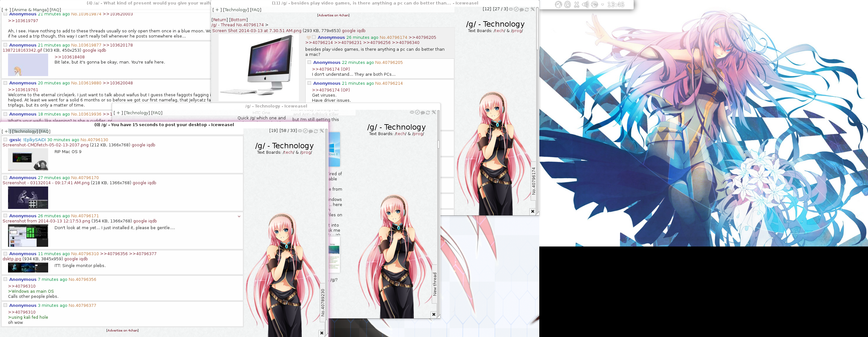Open post menu arrow on post No.40796171
Screen dimensions: 868x337
239,216
